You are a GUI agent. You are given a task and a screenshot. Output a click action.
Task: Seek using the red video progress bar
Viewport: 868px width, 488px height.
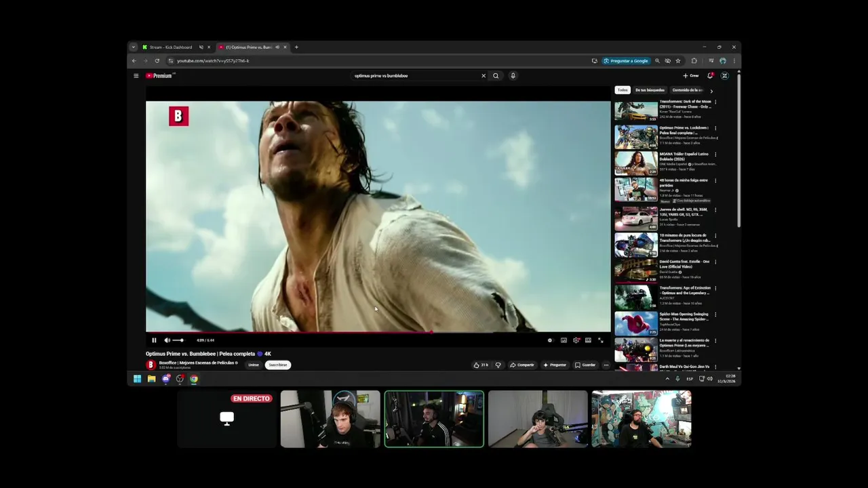(378, 332)
